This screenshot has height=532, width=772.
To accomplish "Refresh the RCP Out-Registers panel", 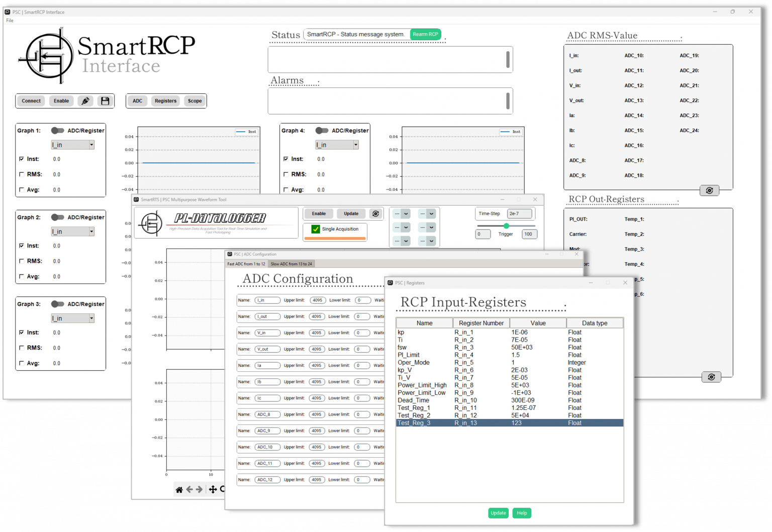I will click(x=711, y=377).
